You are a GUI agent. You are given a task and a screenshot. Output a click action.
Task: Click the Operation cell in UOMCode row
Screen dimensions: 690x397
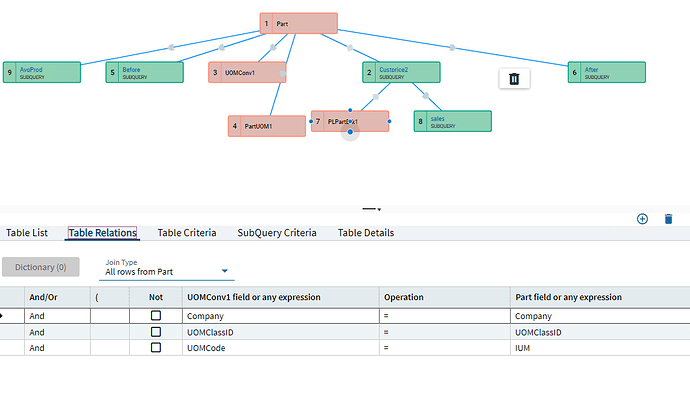[445, 348]
